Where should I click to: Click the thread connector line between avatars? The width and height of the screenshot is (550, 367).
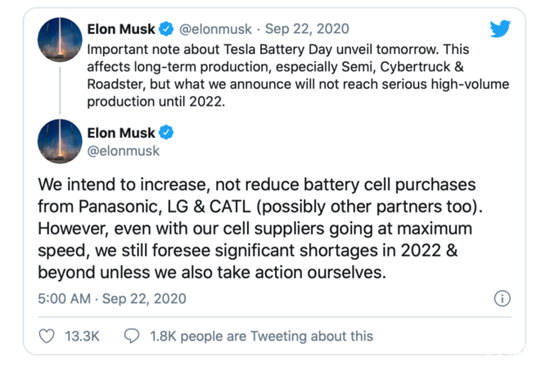60,91
